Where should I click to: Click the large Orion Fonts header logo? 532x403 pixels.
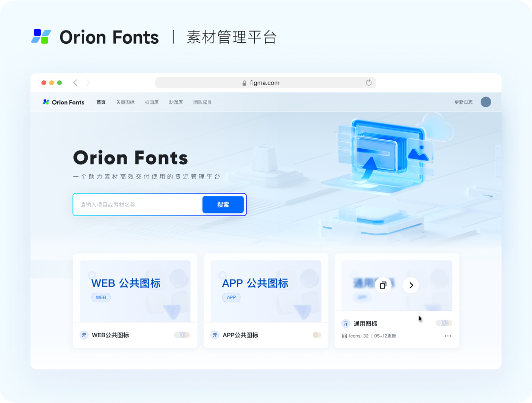pos(95,37)
